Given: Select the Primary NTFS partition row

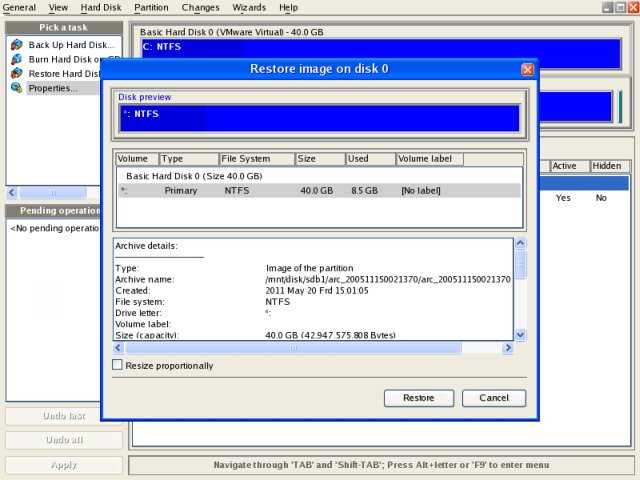Looking at the screenshot, I should pyautogui.click(x=320, y=191).
